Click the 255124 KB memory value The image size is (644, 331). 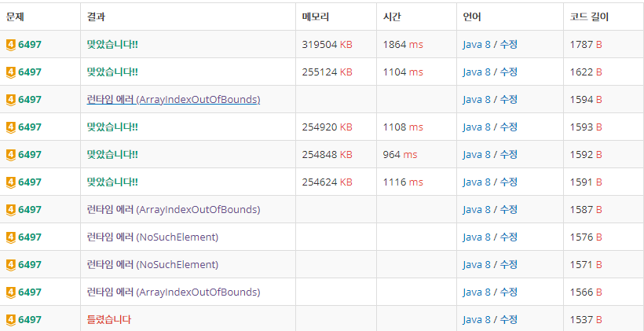tap(327, 72)
